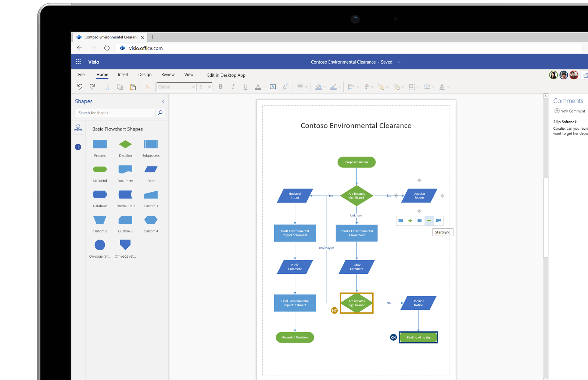Select the Decision shape from Basic Flowchart Shapes
This screenshot has width=588, height=380.
[125, 144]
